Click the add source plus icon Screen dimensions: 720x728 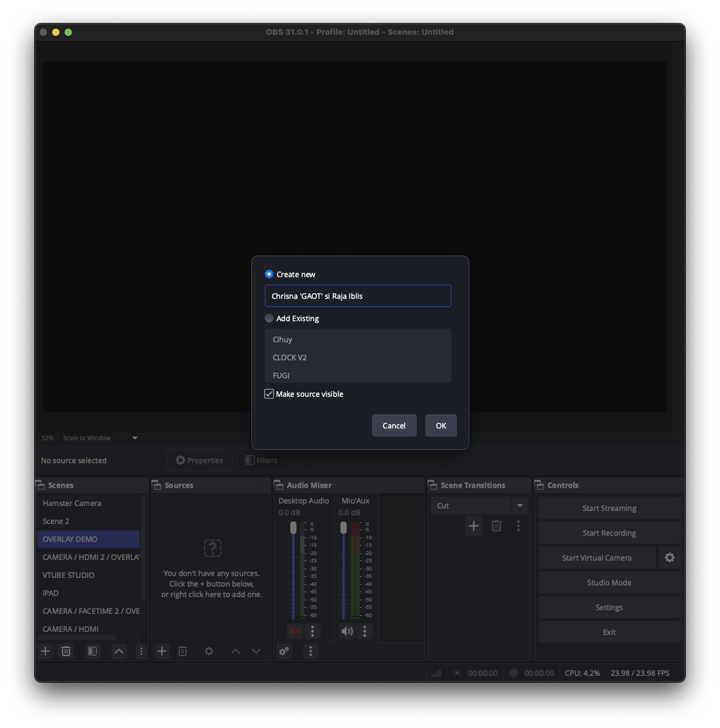pyautogui.click(x=162, y=651)
